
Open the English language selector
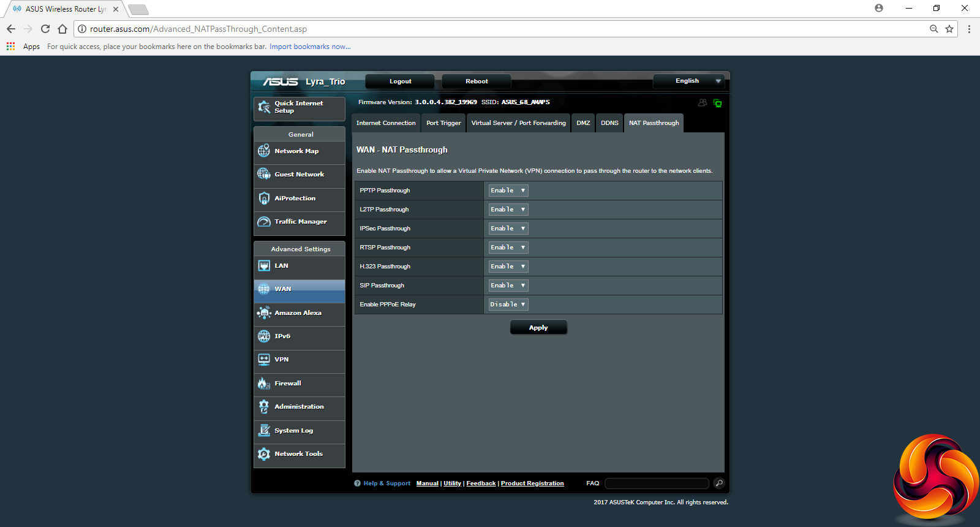688,81
